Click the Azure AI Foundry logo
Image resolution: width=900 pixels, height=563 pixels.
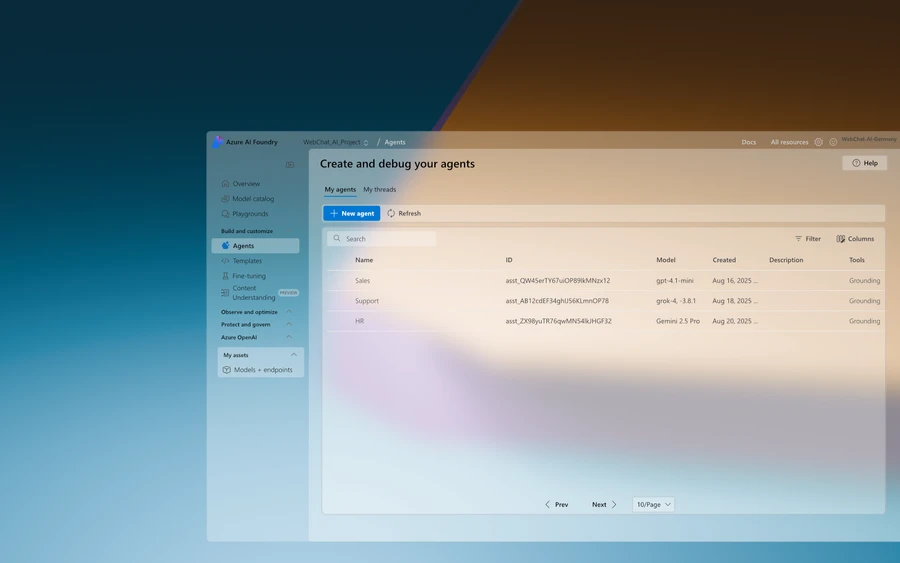click(218, 142)
